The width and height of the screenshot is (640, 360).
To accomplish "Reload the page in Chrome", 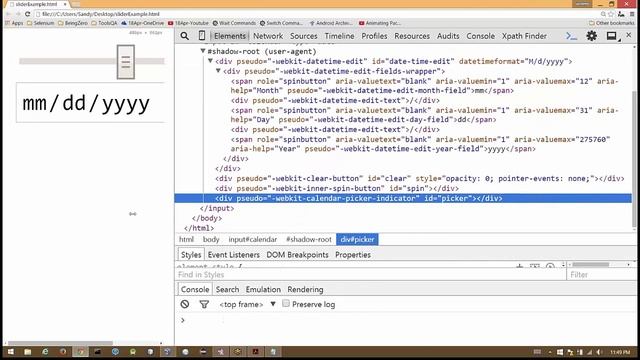I will pyautogui.click(x=28, y=14).
